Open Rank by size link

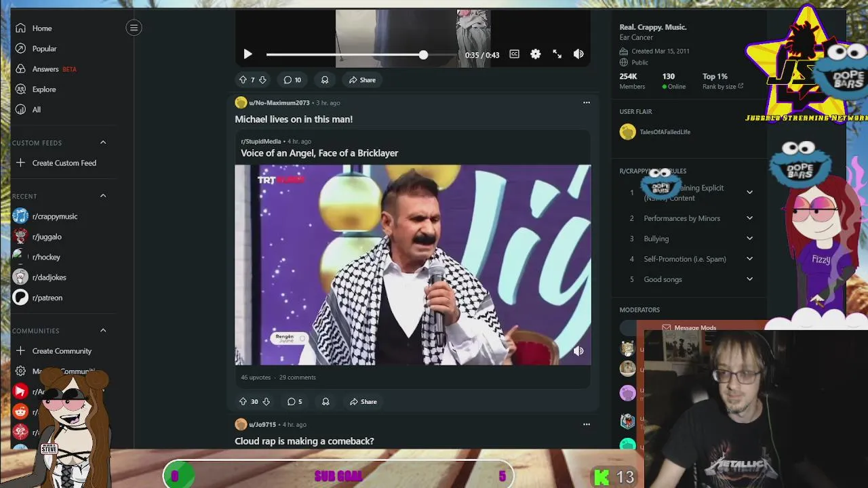723,87
